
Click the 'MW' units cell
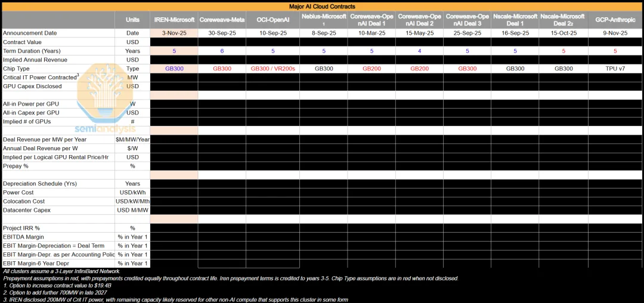coord(132,77)
